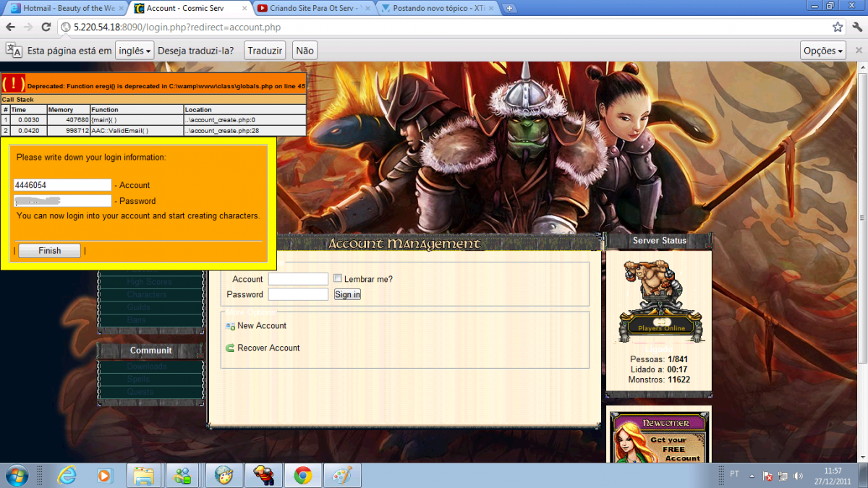Click the browser back arrow
This screenshot has height=488, width=868.
[10, 27]
